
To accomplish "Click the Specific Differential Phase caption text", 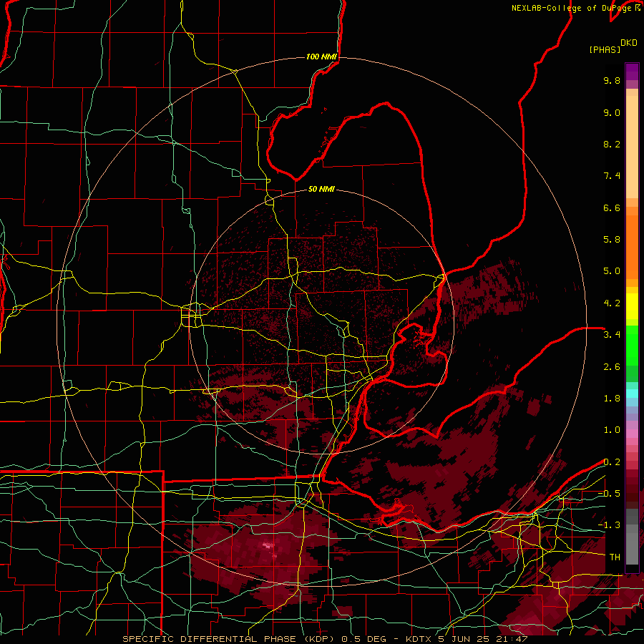I will pos(325,639).
